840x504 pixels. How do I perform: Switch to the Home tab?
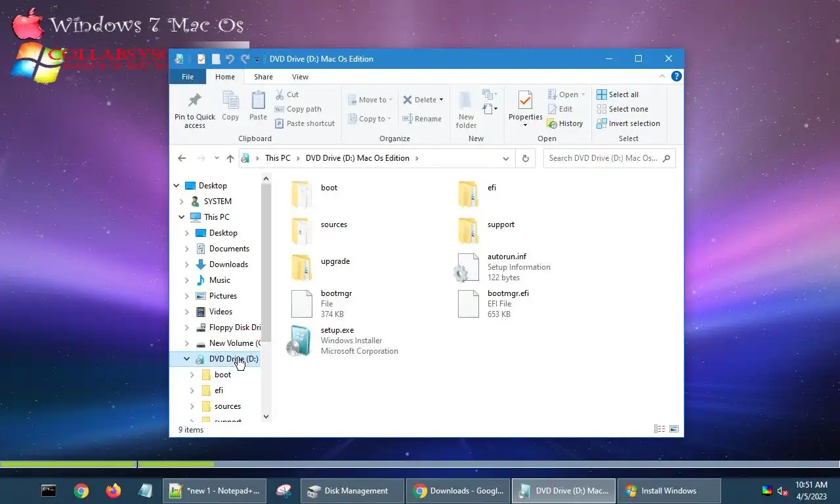(x=225, y=77)
